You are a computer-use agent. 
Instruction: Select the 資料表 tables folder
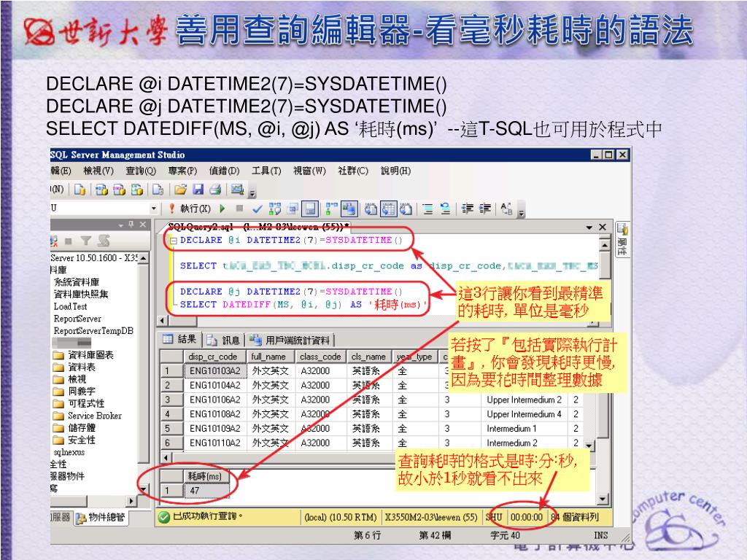pyautogui.click(x=74, y=367)
